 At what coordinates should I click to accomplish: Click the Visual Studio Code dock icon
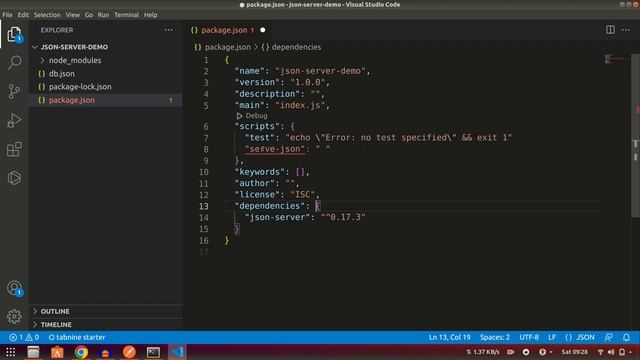(x=177, y=352)
